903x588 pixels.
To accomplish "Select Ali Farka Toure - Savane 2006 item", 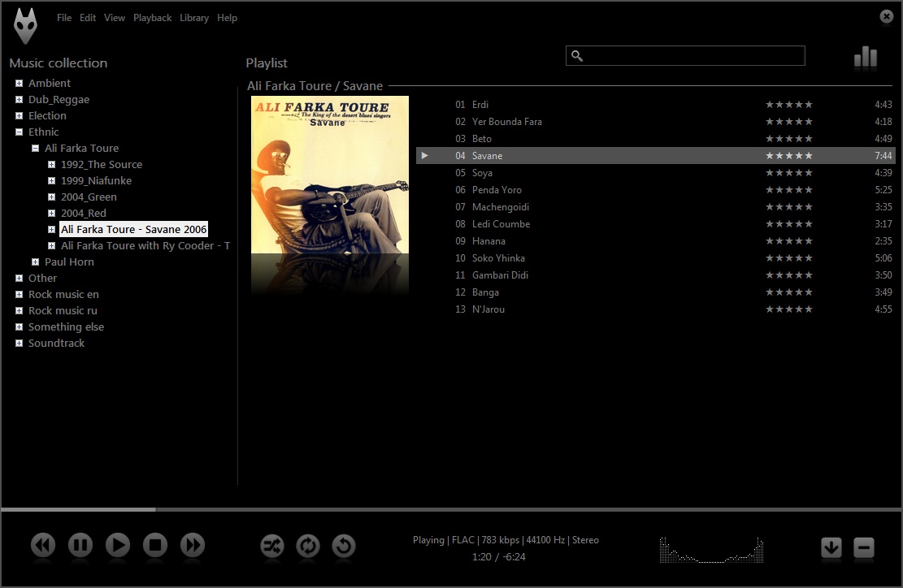I will [x=133, y=229].
